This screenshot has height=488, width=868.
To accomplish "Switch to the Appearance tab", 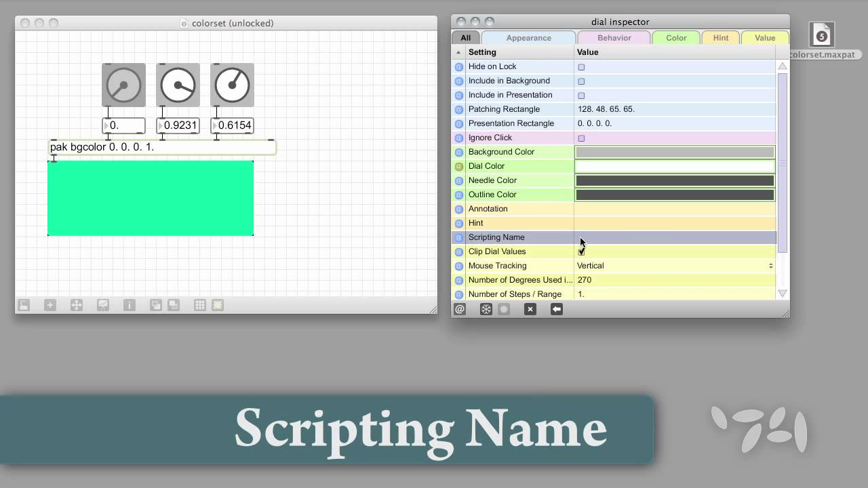I will [528, 37].
